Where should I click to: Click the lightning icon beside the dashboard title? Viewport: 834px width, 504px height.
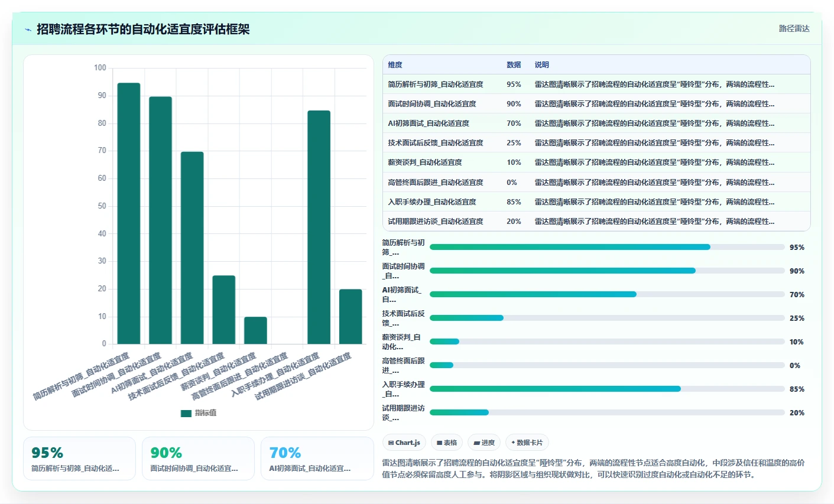pos(28,30)
